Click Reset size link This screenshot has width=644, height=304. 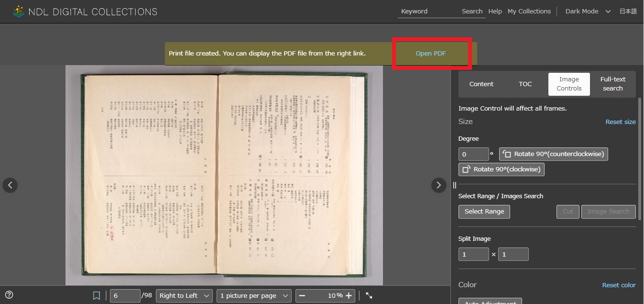click(x=620, y=122)
